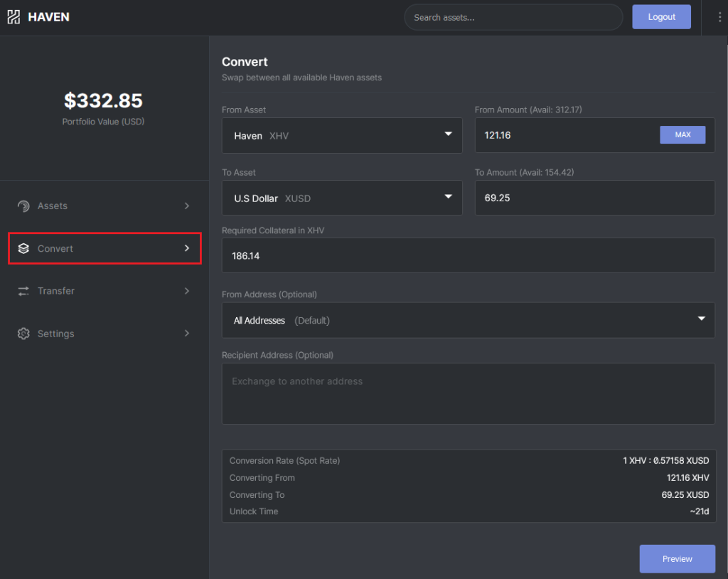Expand the Settings chevron arrow
Screen dimensions: 728x579
[187, 333]
